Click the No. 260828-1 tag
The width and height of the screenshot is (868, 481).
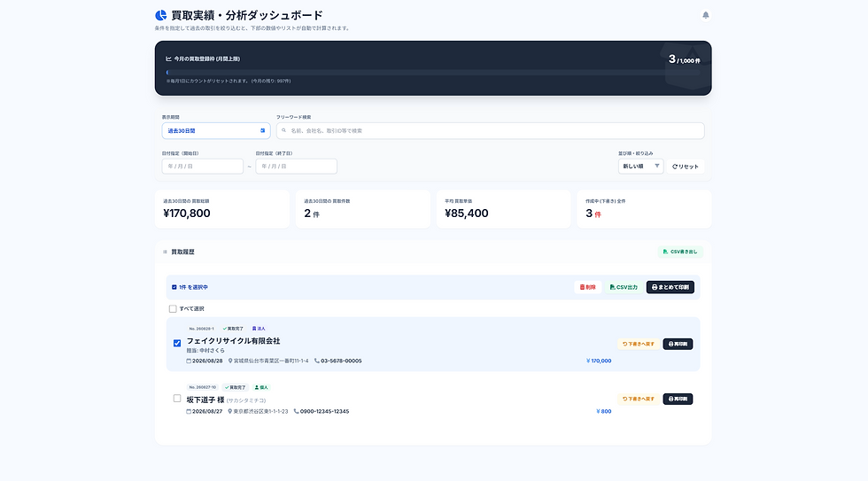click(201, 329)
